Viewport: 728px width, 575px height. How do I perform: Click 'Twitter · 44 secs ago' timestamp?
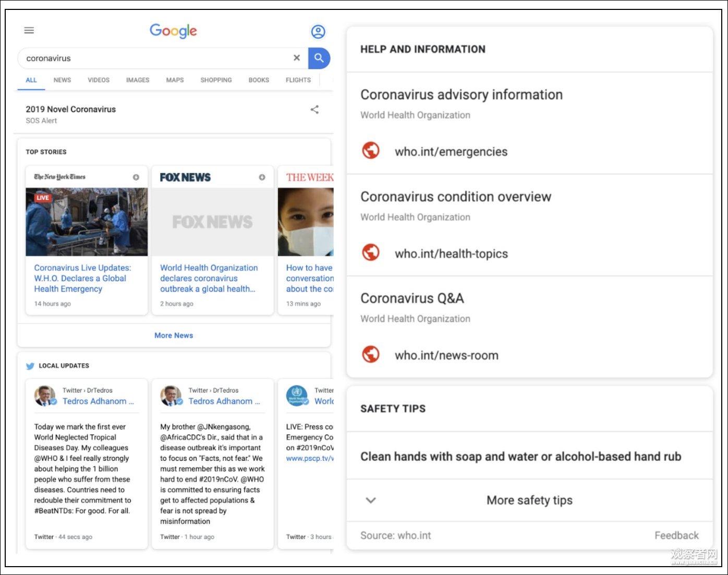63,537
